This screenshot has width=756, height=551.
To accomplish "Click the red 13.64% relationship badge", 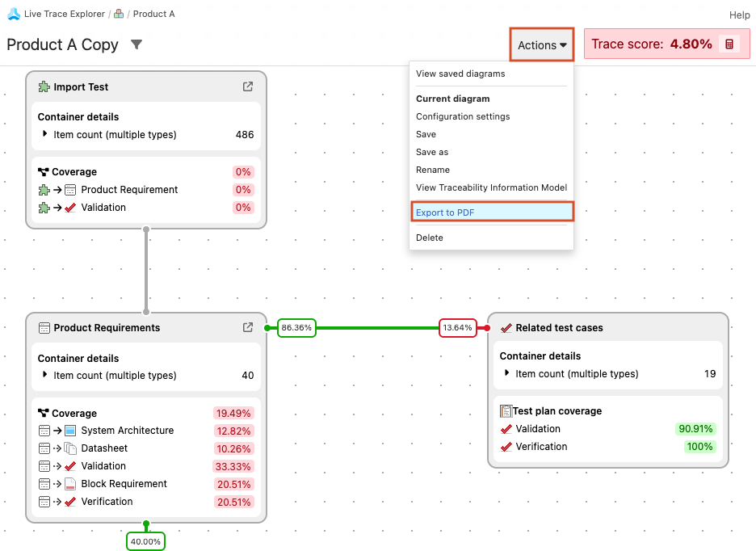I will click(x=457, y=328).
